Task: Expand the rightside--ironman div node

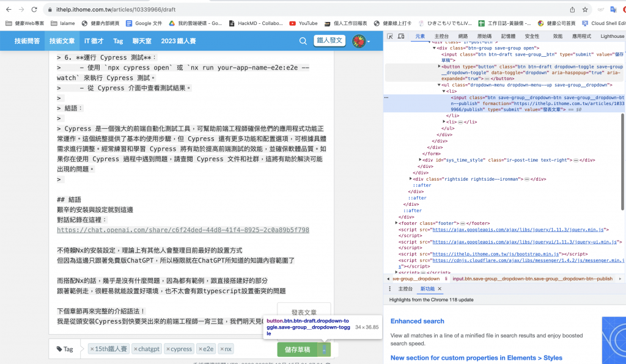Action: (410, 179)
